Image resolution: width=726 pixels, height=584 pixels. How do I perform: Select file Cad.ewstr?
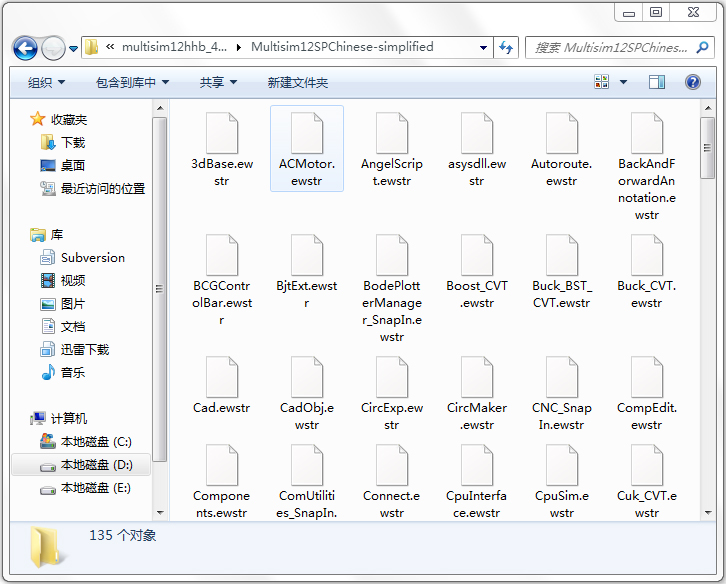(x=222, y=384)
